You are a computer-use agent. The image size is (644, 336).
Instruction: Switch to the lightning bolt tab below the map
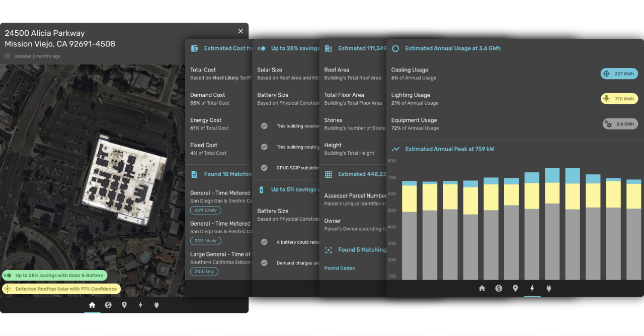pyautogui.click(x=140, y=305)
